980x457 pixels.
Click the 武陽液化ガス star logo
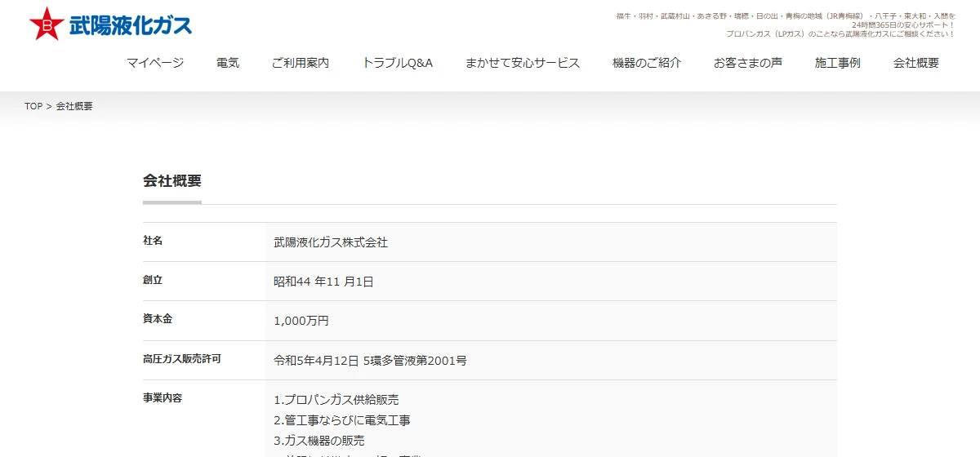(110, 24)
